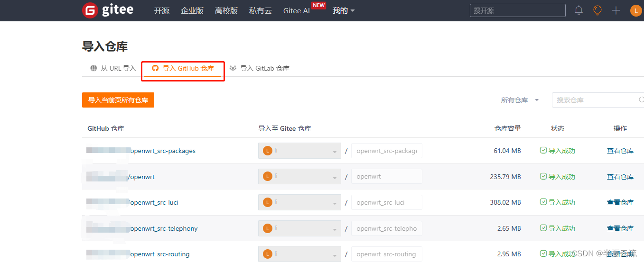
Task: Click 查看仓库 for openwrt_src-packages
Action: pos(620,151)
